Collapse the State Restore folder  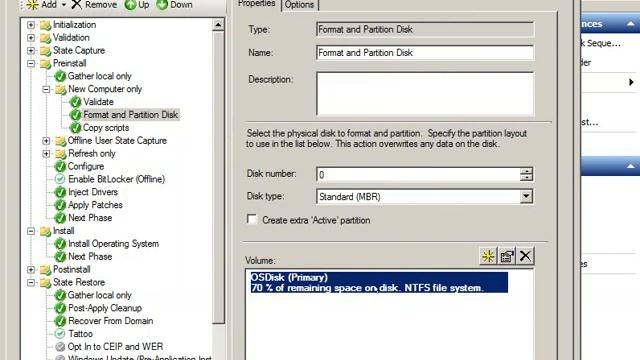(31, 282)
